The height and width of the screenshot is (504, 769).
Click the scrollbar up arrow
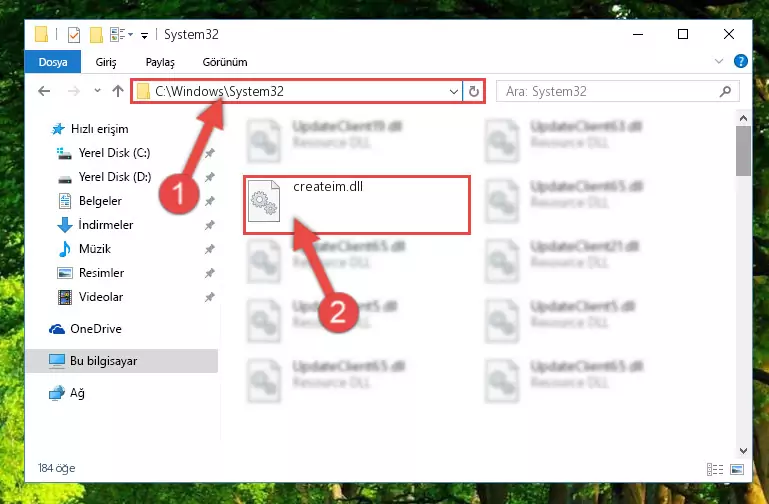pyautogui.click(x=743, y=118)
